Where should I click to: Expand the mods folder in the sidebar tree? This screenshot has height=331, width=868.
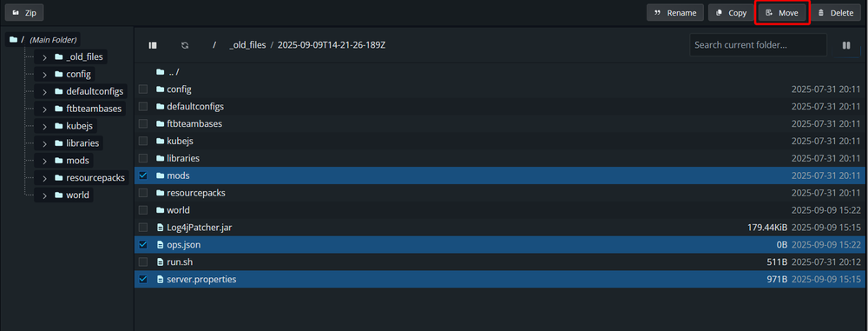click(x=44, y=161)
